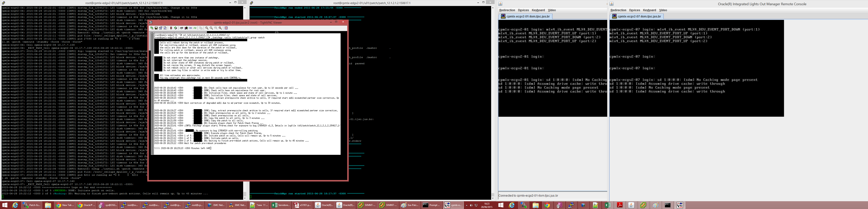Open Java icon on second monitor taskbar

631,205
